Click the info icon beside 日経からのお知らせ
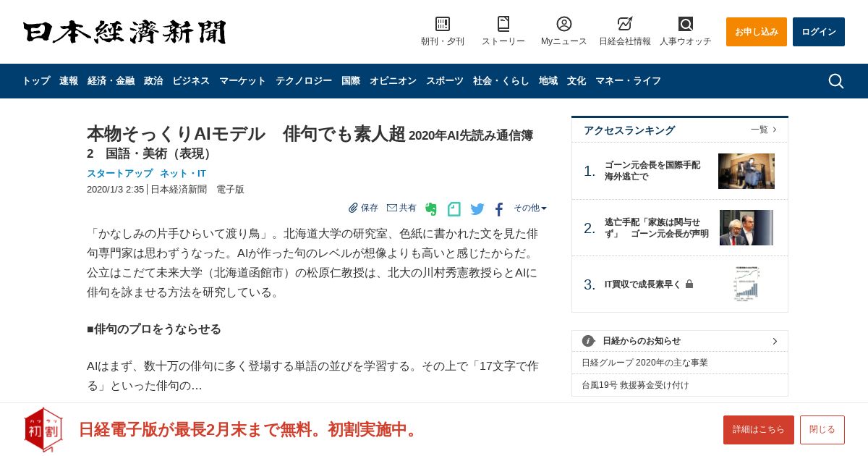 coord(588,341)
